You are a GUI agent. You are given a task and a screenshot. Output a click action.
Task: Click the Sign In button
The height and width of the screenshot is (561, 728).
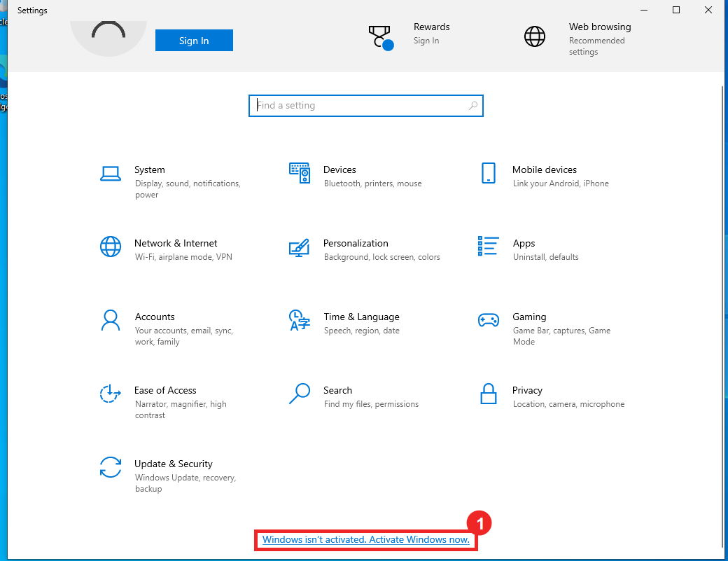click(194, 41)
